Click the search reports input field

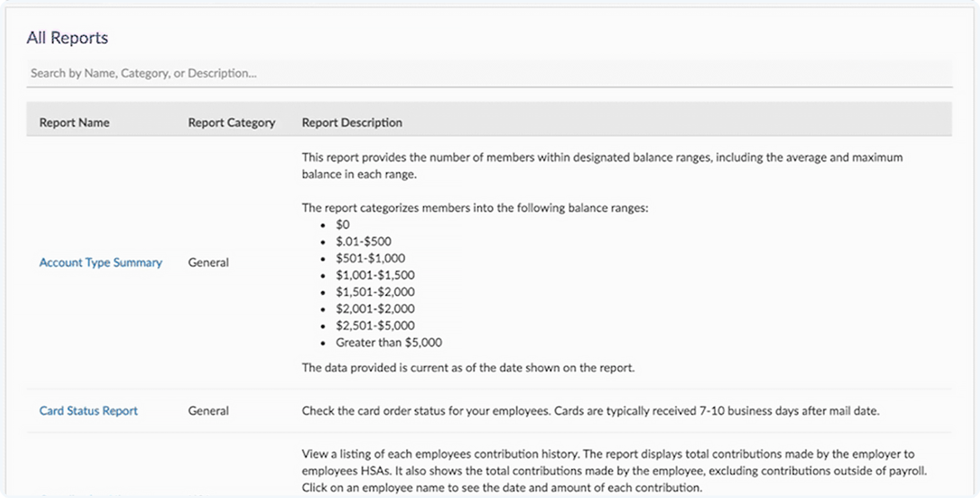tap(489, 74)
